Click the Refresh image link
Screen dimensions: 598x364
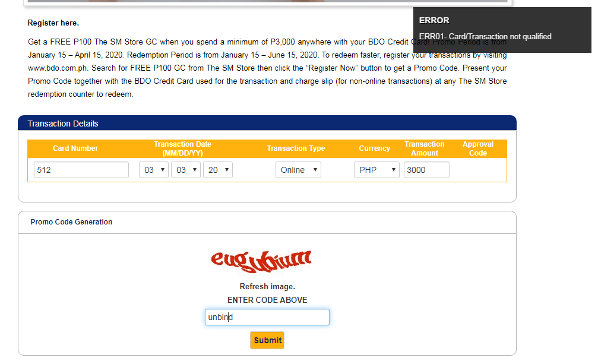[267, 286]
